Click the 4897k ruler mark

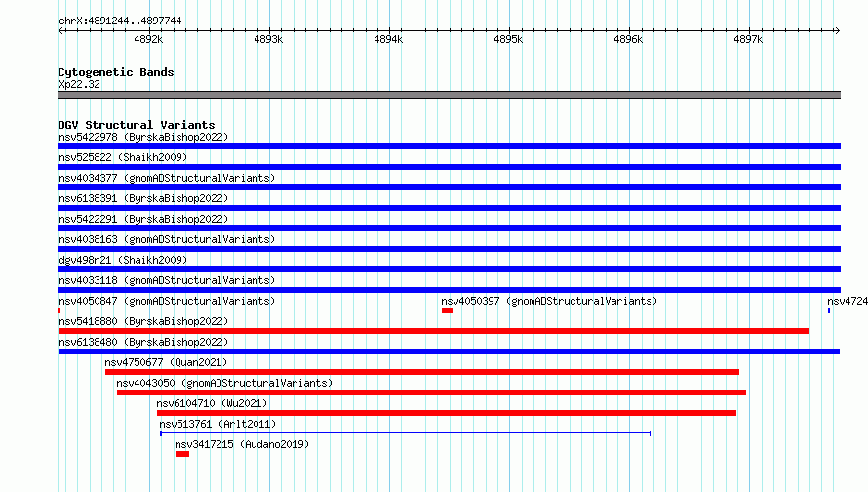coord(748,39)
